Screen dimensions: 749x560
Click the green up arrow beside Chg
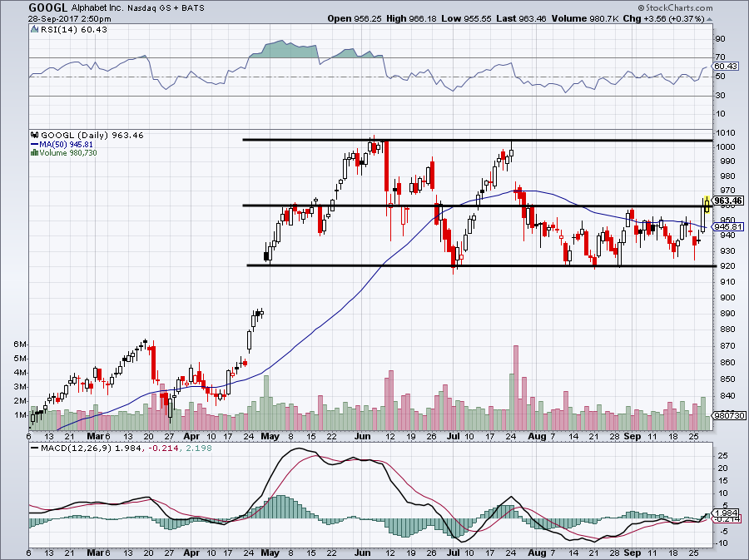(709, 19)
